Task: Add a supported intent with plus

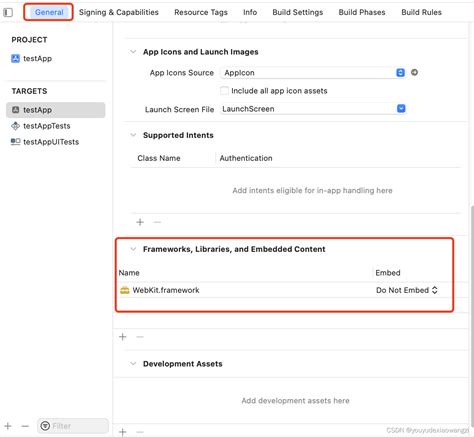Action: 140,222
